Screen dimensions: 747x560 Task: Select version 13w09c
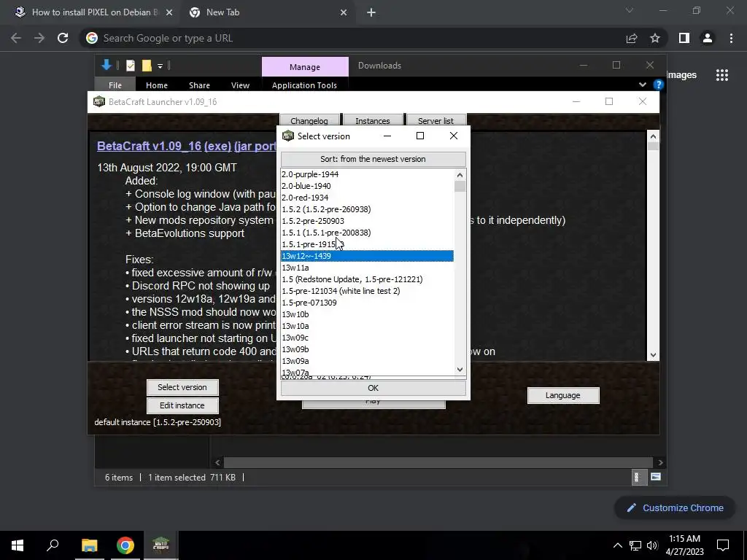367,338
